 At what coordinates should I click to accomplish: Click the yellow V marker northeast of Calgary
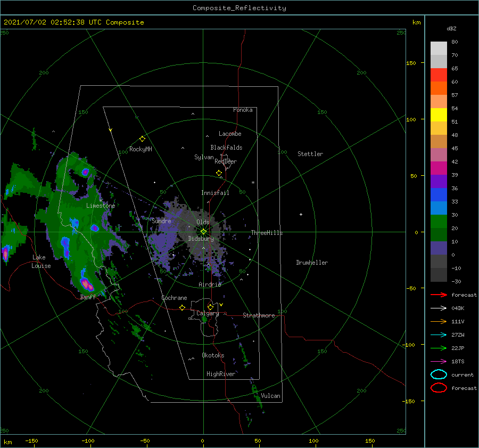click(x=221, y=305)
